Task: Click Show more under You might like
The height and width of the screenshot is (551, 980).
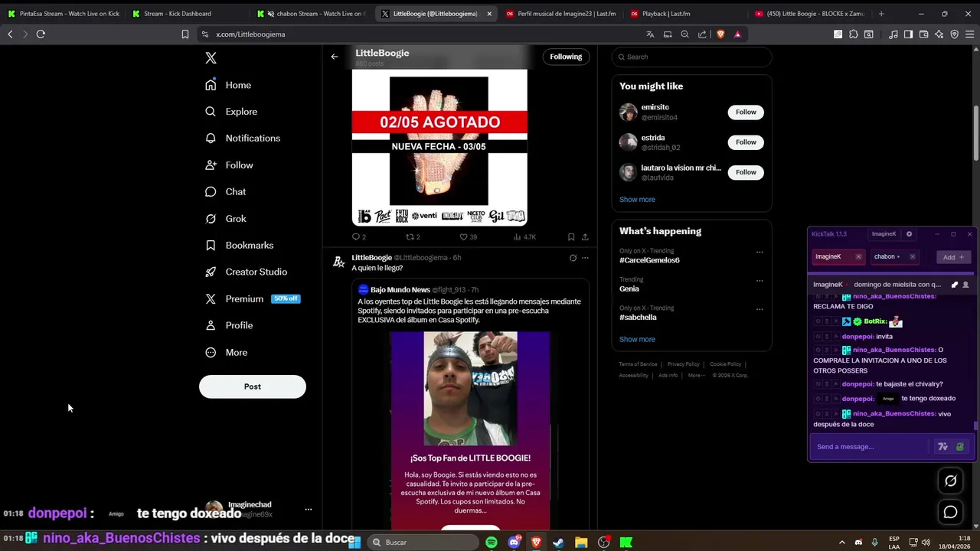Action: click(637, 200)
